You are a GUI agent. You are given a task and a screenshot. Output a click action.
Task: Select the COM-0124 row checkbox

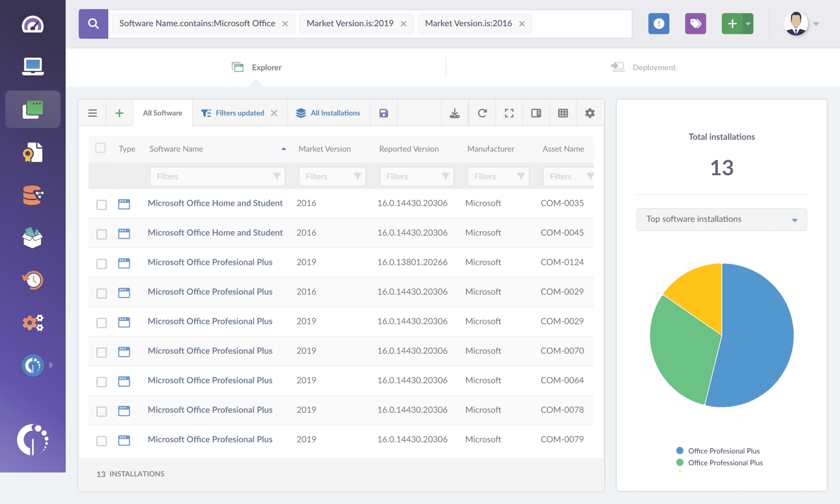(101, 263)
